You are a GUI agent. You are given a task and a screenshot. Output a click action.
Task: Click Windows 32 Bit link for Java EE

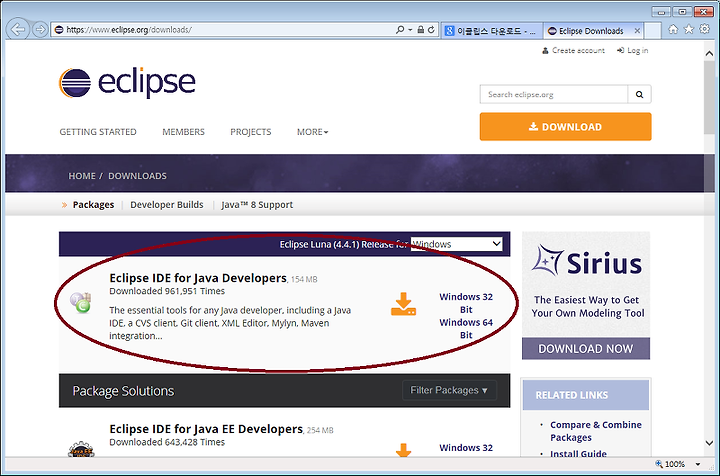(466, 448)
